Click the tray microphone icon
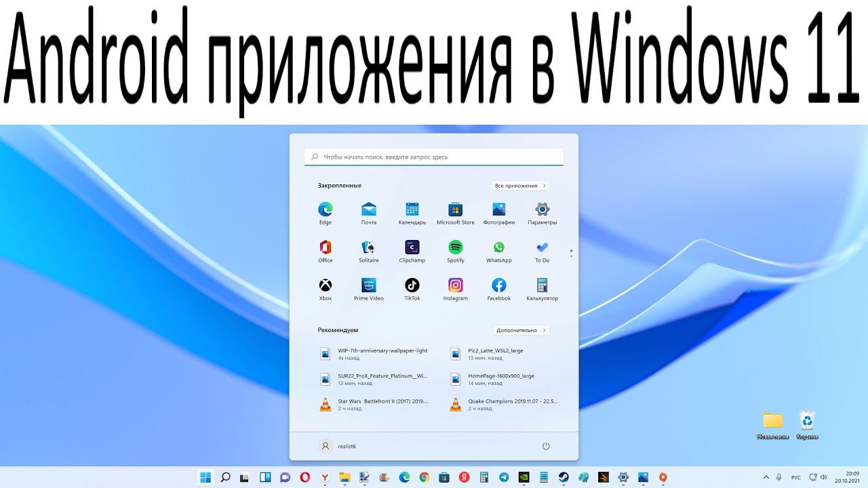Viewport: 868px width, 488px height. (x=779, y=477)
